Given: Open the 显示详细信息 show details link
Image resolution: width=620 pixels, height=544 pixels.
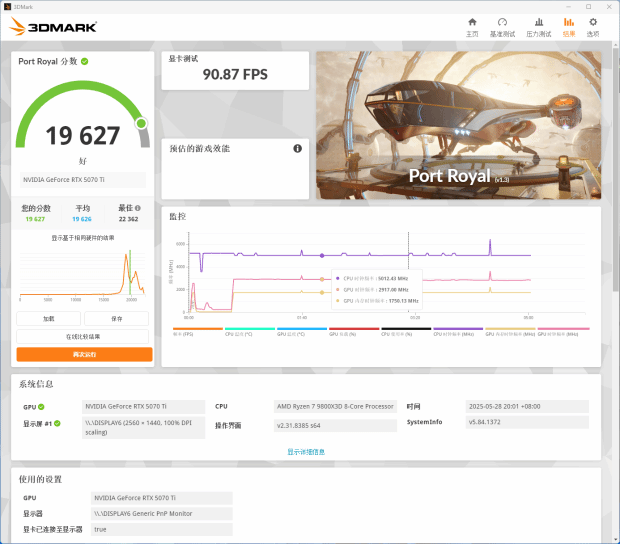Looking at the screenshot, I should tap(306, 451).
